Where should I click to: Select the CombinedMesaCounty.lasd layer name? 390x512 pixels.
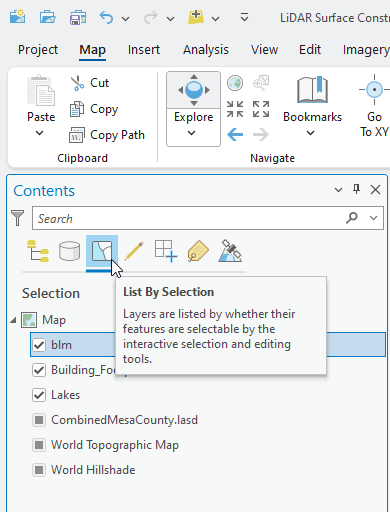[124, 420]
